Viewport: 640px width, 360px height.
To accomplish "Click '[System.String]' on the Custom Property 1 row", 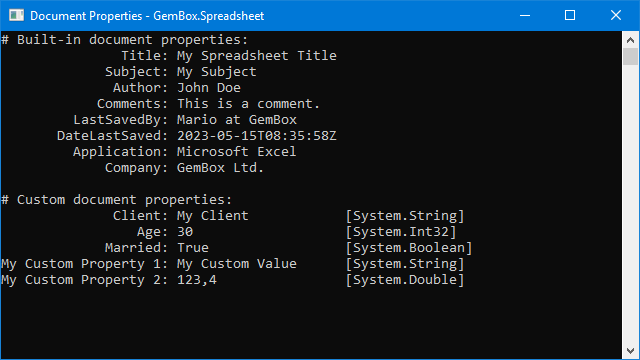I will pos(405,264).
